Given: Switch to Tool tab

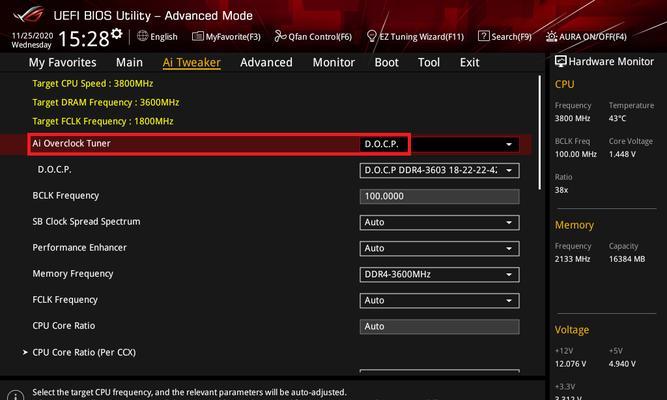Looking at the screenshot, I should click(429, 63).
